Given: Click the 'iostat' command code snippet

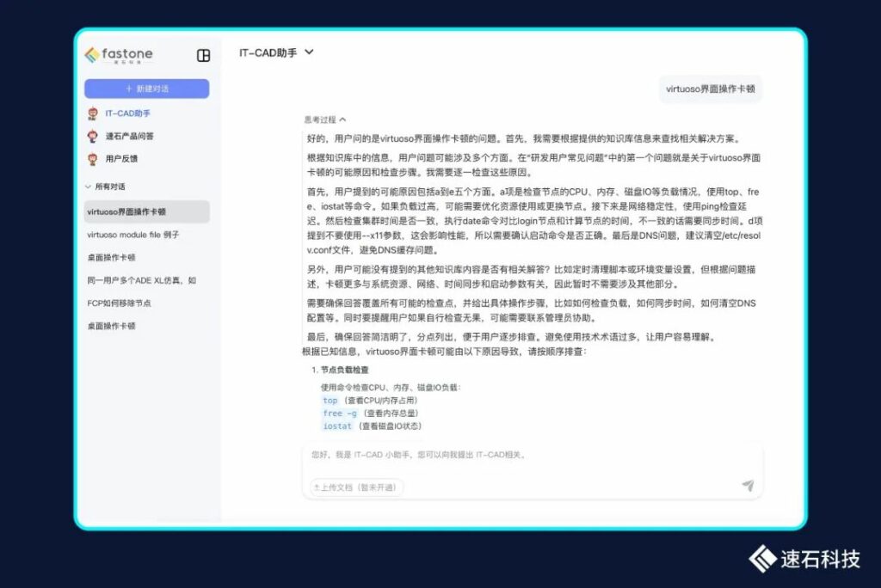Looking at the screenshot, I should [x=337, y=426].
